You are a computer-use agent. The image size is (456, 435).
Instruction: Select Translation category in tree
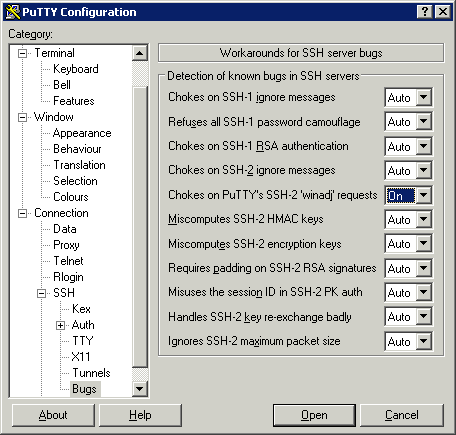[79, 165]
